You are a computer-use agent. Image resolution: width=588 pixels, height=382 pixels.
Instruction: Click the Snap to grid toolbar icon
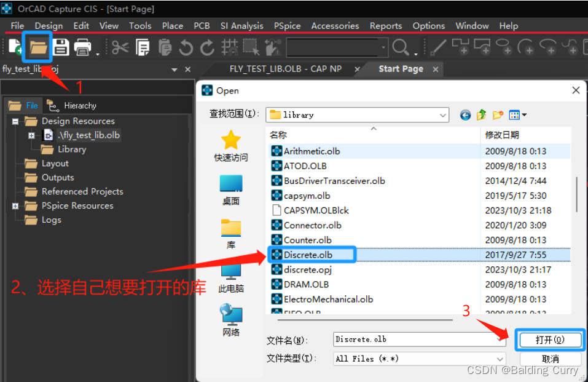click(230, 47)
